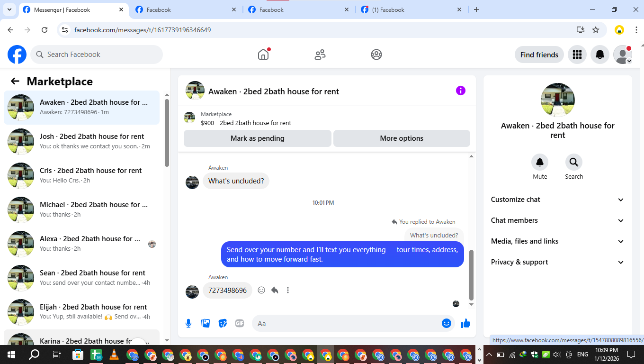Open Cris's conversation in the list
Screen dimensions: 644x364
[x=81, y=175]
